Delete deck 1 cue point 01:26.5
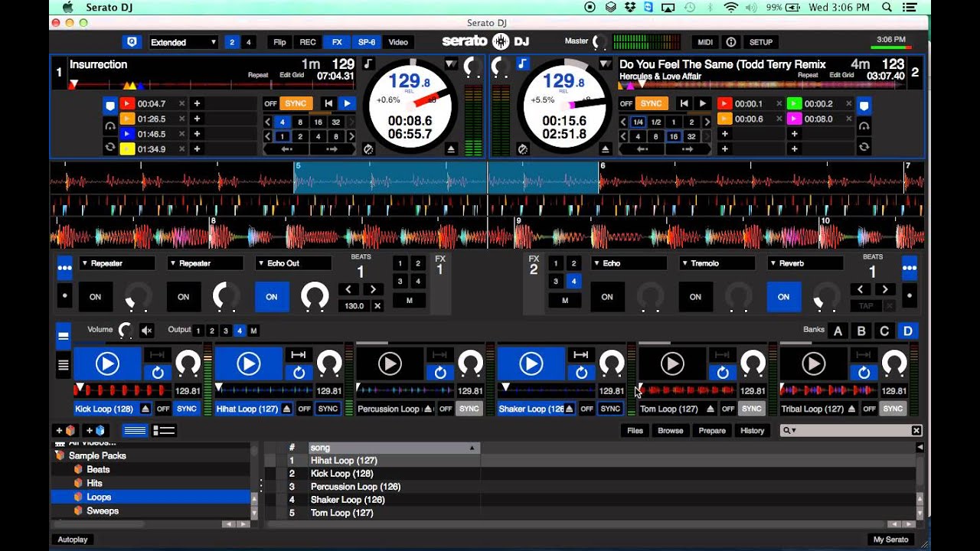980x551 pixels. coord(181,119)
